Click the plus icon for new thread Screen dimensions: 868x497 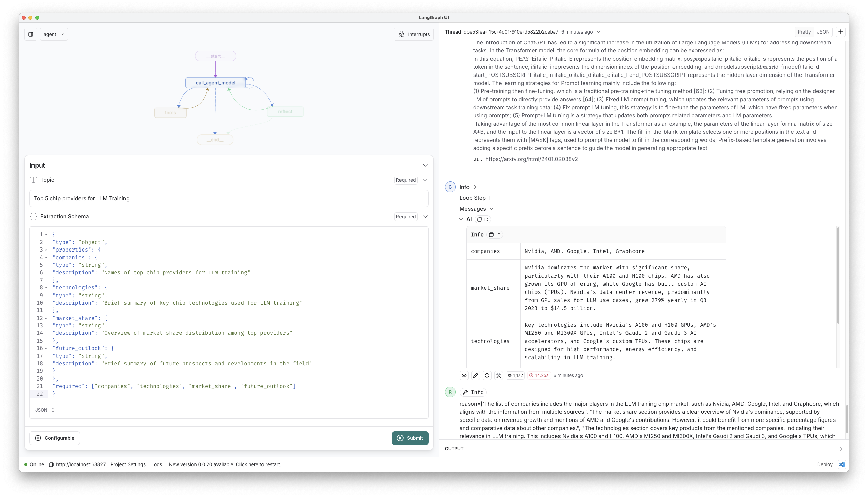coord(840,32)
